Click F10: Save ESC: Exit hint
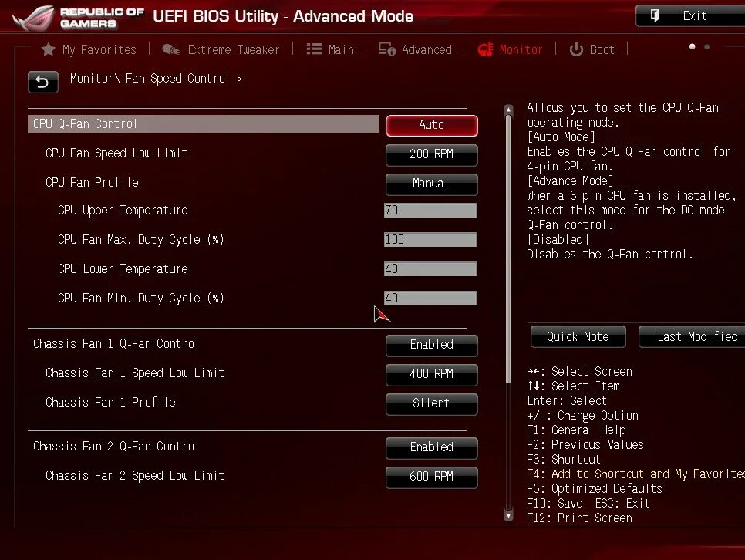Viewport: 745px width, 560px height. coord(588,504)
